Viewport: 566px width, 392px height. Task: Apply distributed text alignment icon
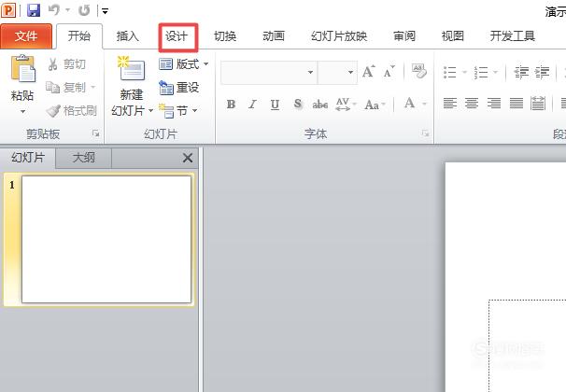(538, 104)
